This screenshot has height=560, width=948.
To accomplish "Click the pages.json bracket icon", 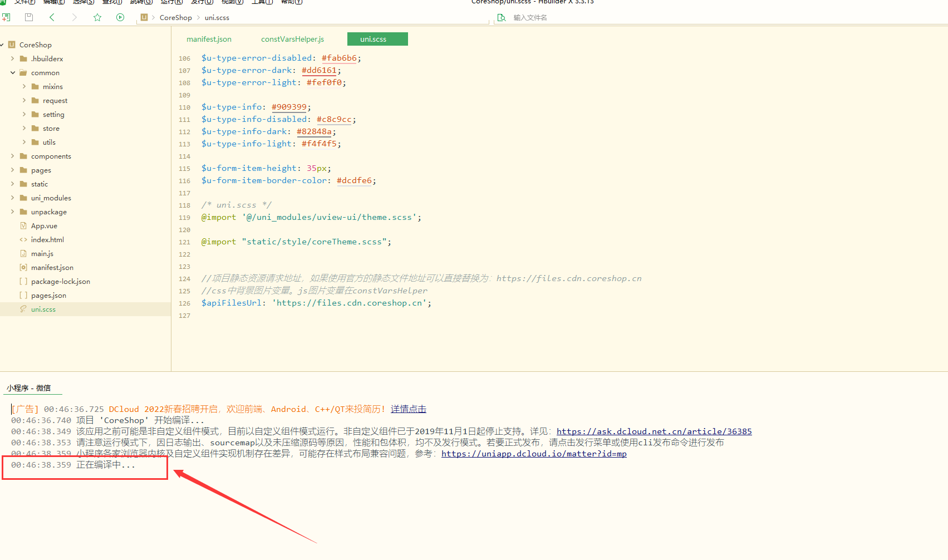I will click(23, 295).
